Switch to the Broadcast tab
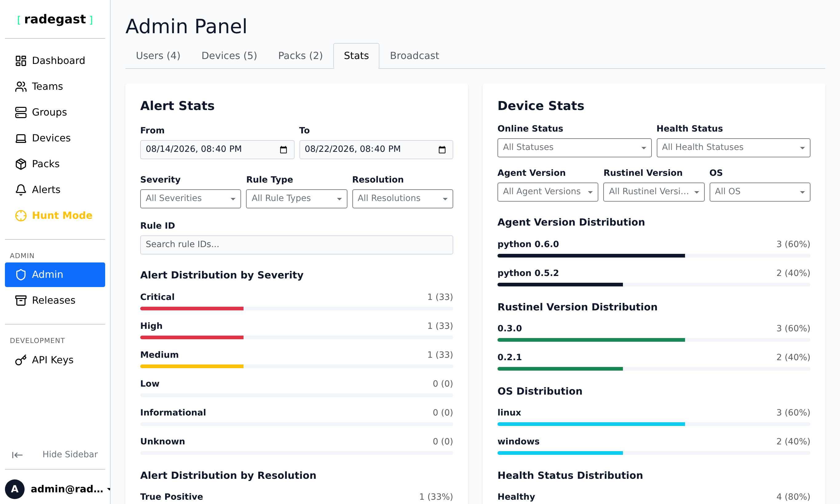This screenshot has height=504, width=840. [414, 56]
